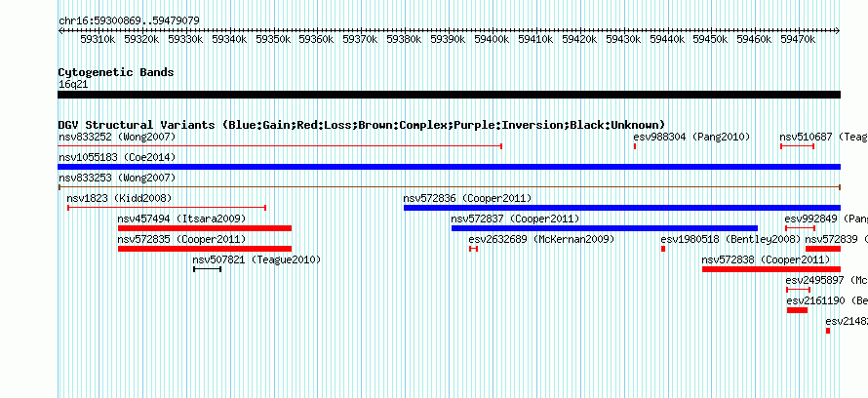Select the nsv510687 red loss bar
This screenshot has width=868, height=398.
click(797, 146)
